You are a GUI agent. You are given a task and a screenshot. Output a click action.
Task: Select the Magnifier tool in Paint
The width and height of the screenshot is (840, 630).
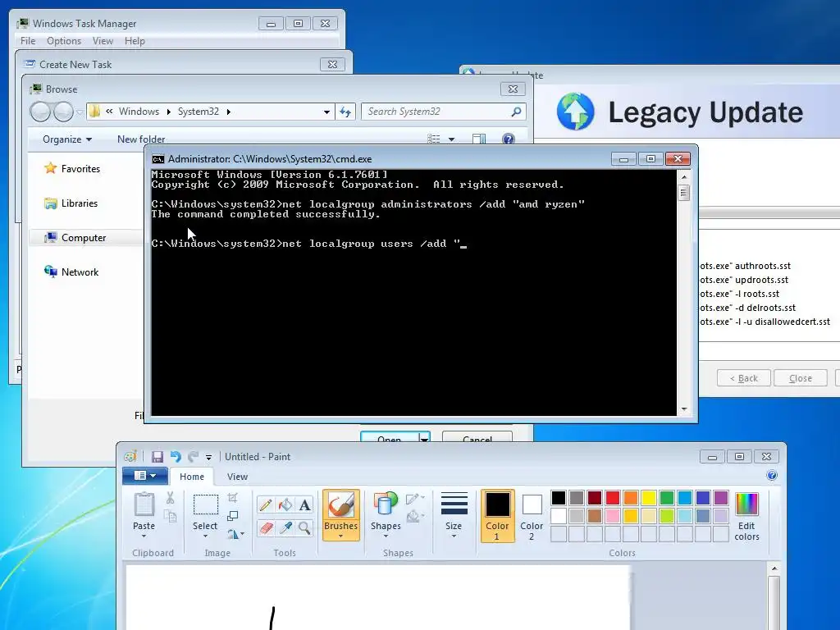coord(304,527)
